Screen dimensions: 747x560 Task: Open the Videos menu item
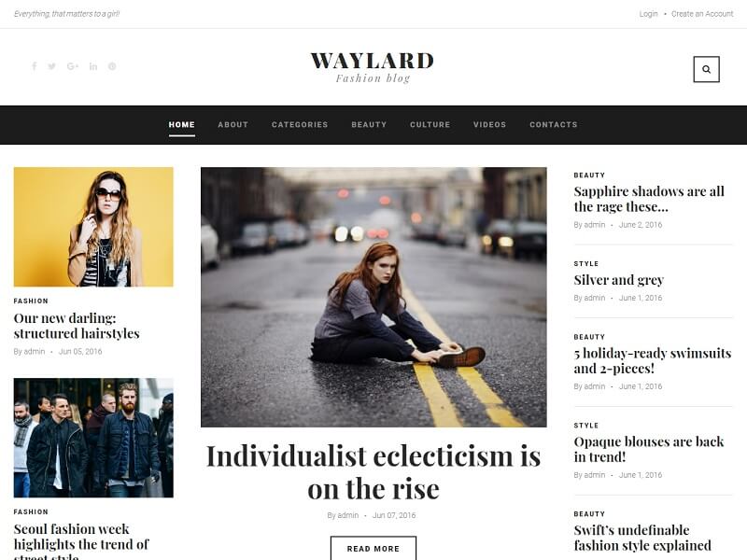tap(489, 125)
